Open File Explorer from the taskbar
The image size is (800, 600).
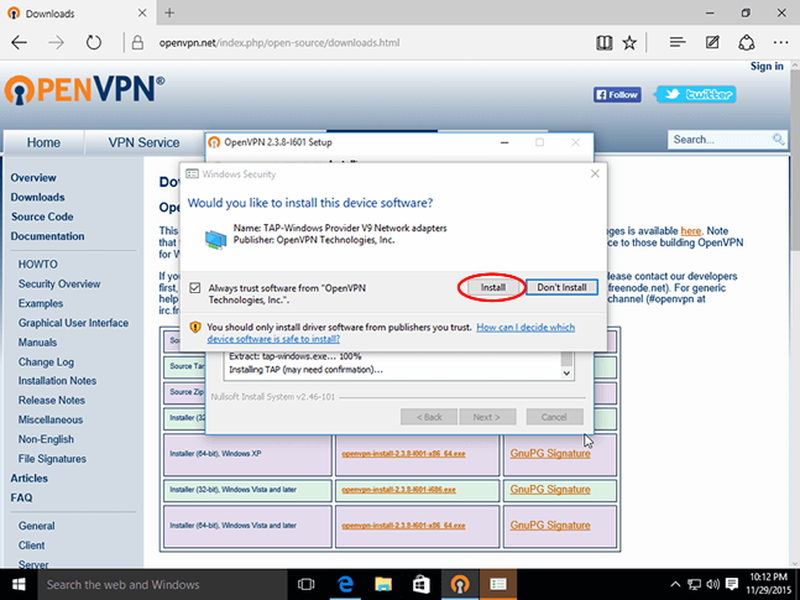[x=383, y=584]
